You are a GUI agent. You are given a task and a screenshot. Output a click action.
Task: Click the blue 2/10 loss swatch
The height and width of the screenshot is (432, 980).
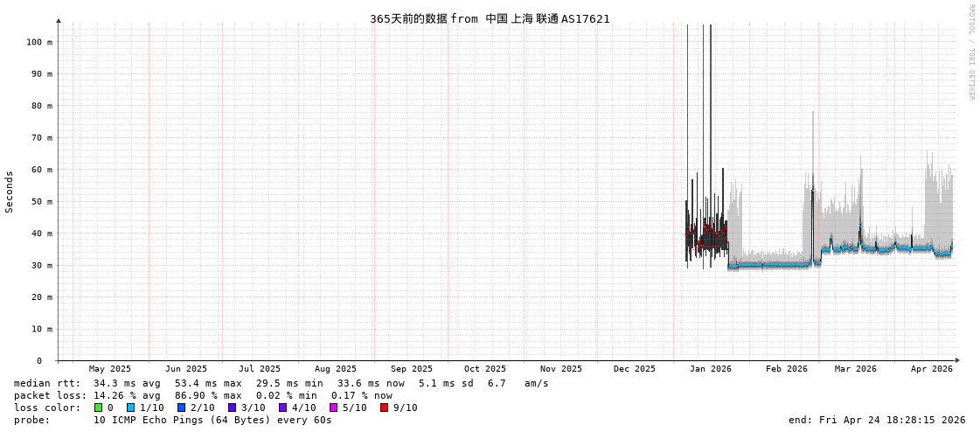point(181,408)
